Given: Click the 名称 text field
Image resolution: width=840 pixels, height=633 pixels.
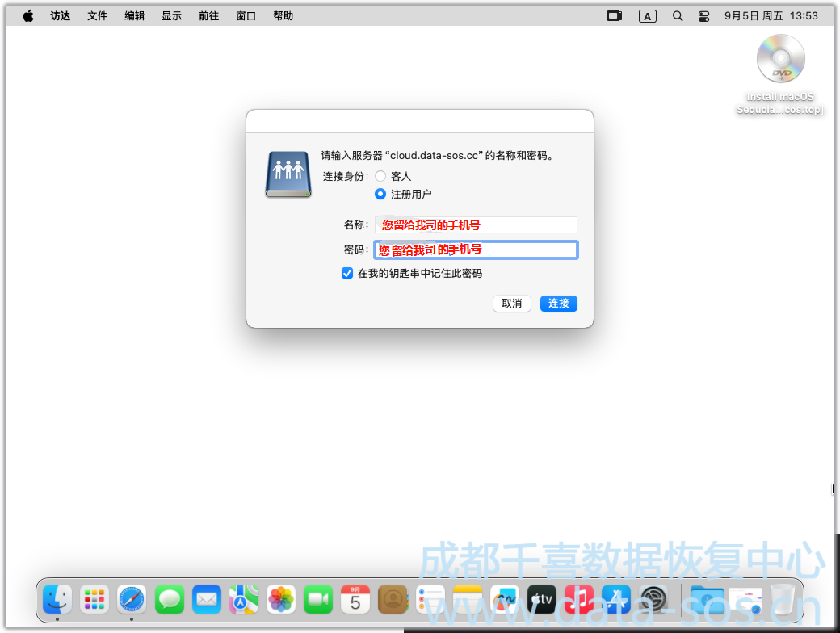Looking at the screenshot, I should (x=476, y=225).
